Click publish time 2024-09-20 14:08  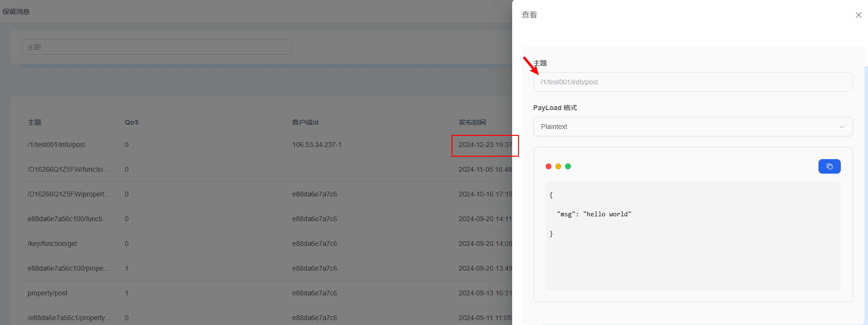(485, 244)
